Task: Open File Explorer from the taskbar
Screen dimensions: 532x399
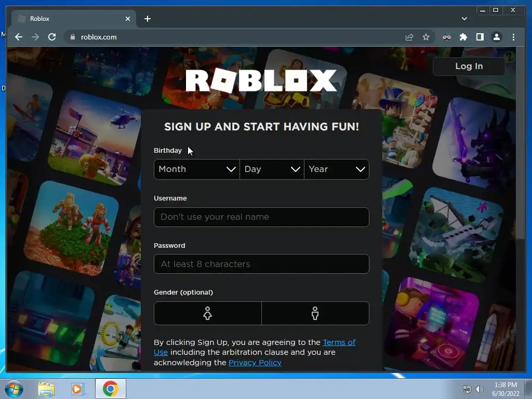Action: [46, 389]
